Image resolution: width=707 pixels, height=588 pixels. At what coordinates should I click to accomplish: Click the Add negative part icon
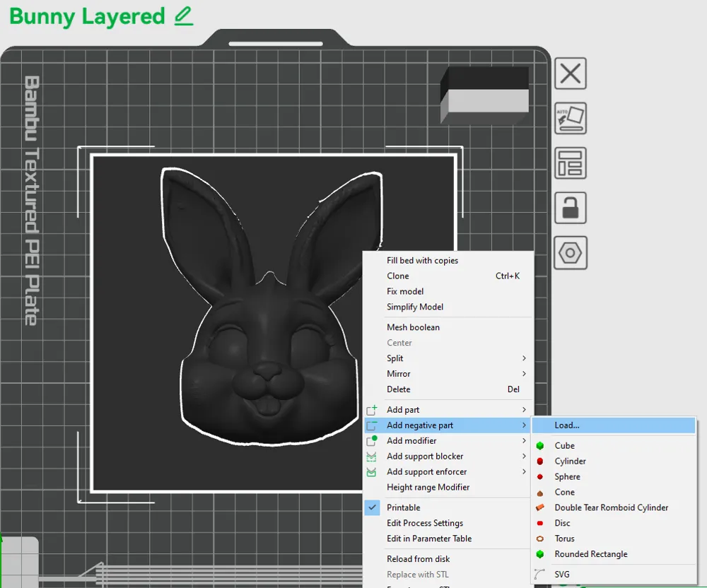pyautogui.click(x=372, y=425)
